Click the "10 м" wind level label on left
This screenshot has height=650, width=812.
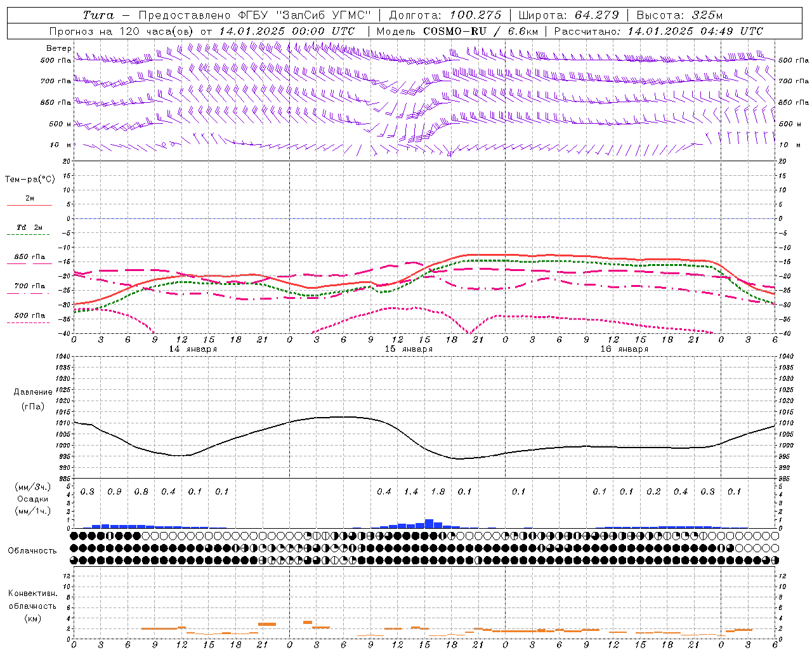(x=61, y=145)
